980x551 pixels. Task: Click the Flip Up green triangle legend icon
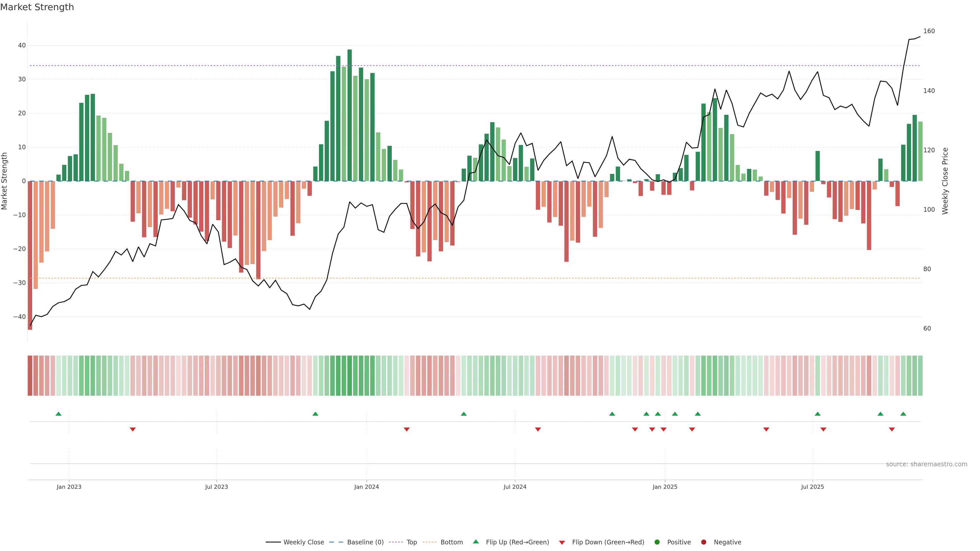click(x=475, y=542)
